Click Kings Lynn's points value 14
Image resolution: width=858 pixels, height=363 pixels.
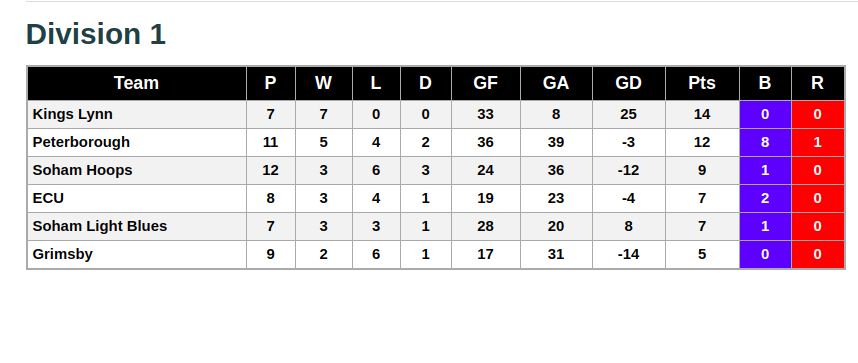point(702,114)
